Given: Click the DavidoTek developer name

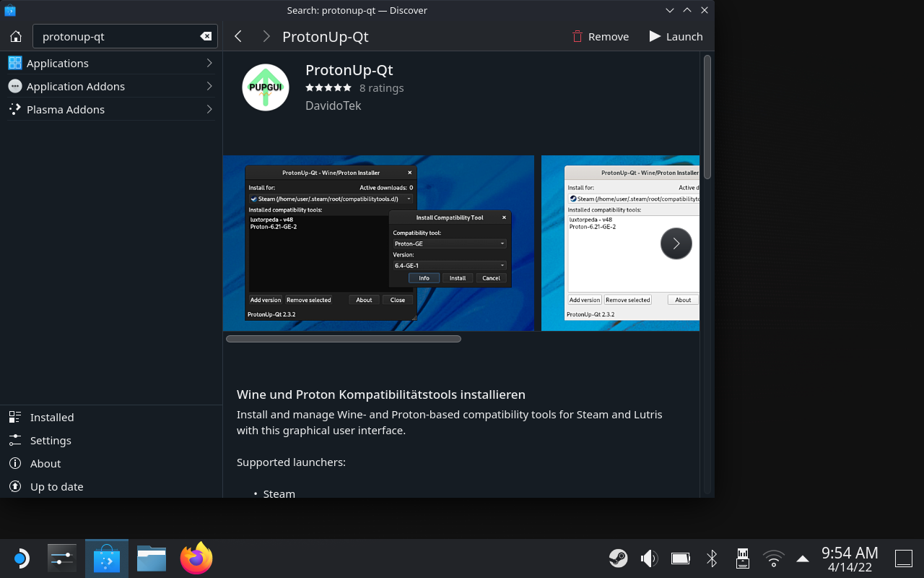Looking at the screenshot, I should click(334, 105).
